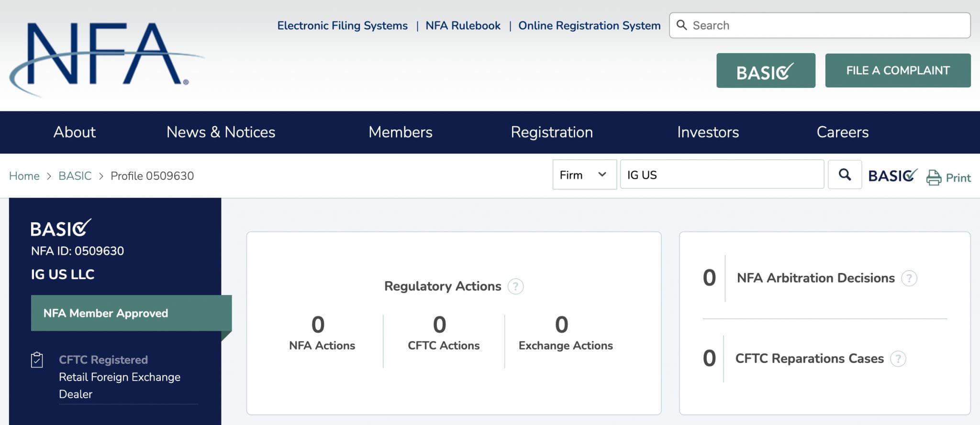980x425 pixels.
Task: Click the 0 Exchange Actions count
Action: tap(562, 325)
